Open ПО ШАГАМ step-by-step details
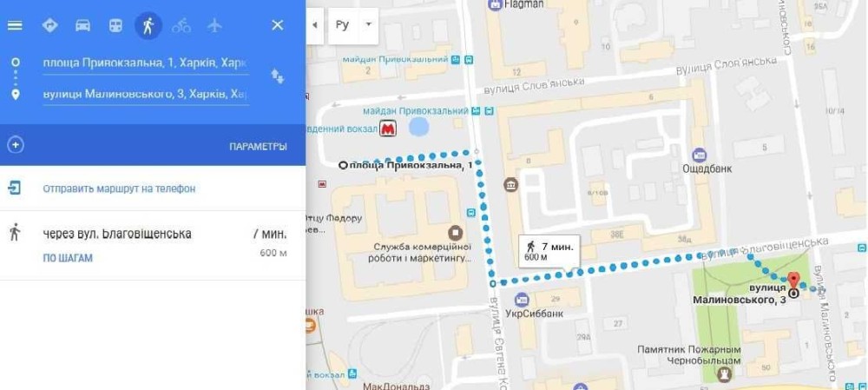Screen dimensions: 868x390 click(68, 258)
